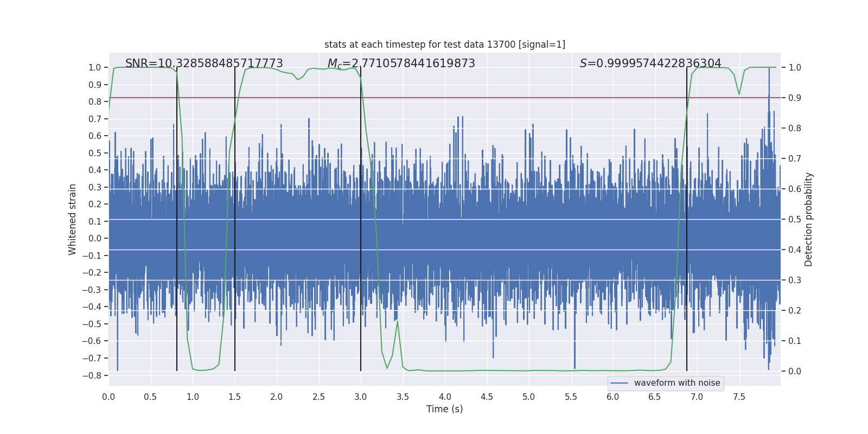Select the "Time (s)" axis label
The height and width of the screenshot is (434, 868).
pyautogui.click(x=445, y=409)
